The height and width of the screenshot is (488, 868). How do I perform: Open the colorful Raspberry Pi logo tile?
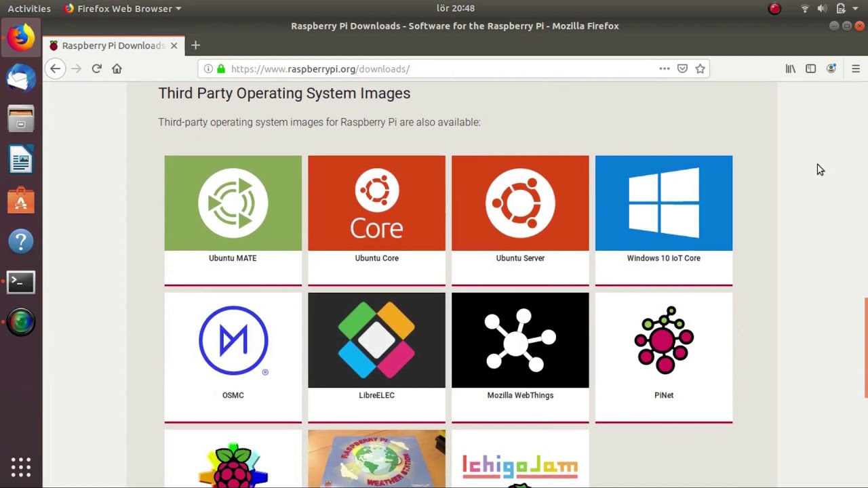(233, 459)
